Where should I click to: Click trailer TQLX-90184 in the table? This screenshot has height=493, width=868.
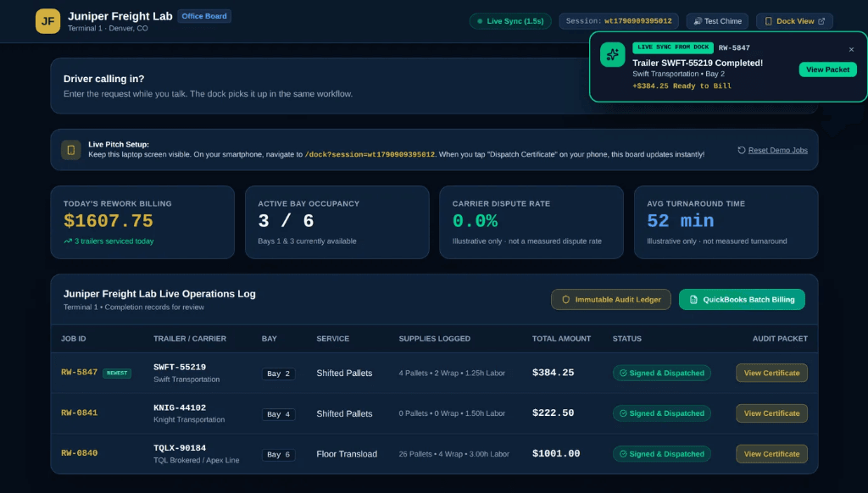(180, 447)
